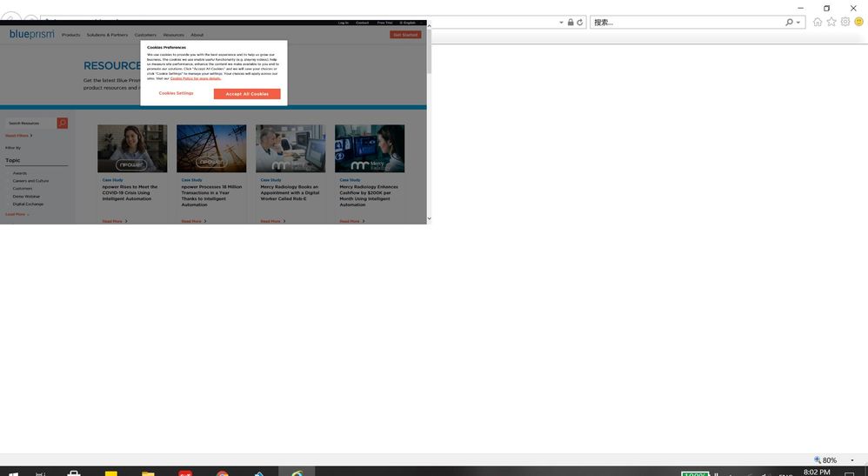Click the Topic filter heading

13,160
